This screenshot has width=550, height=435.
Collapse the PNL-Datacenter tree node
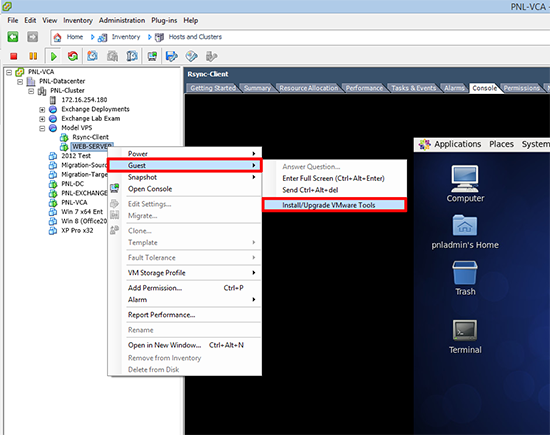(20, 81)
